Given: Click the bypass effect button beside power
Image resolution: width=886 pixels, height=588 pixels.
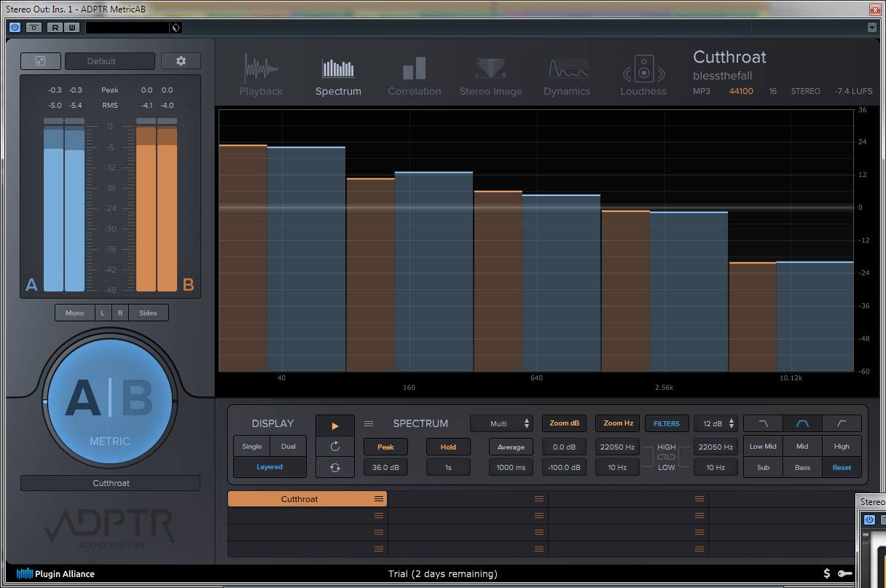Looking at the screenshot, I should pyautogui.click(x=34, y=28).
